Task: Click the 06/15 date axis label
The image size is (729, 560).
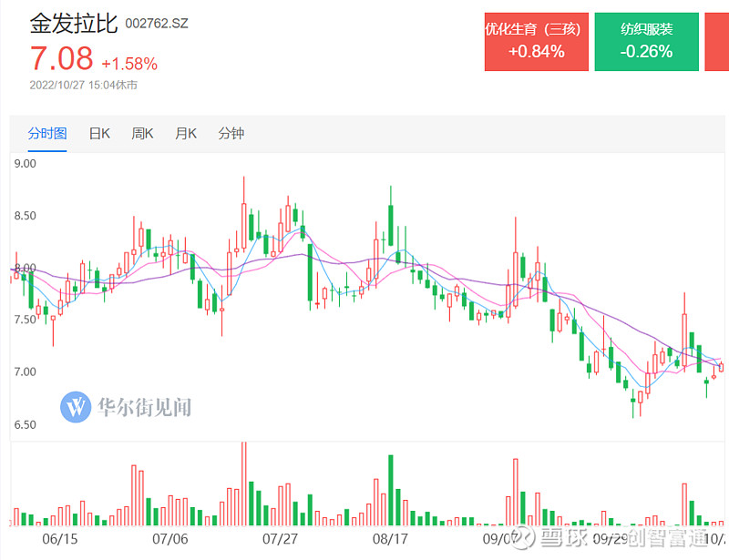Action: click(60, 539)
